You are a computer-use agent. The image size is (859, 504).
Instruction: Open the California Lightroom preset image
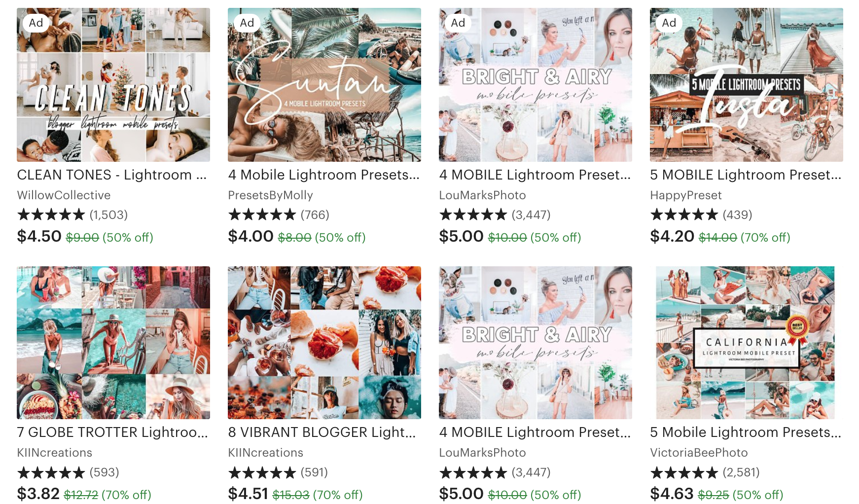pyautogui.click(x=747, y=343)
